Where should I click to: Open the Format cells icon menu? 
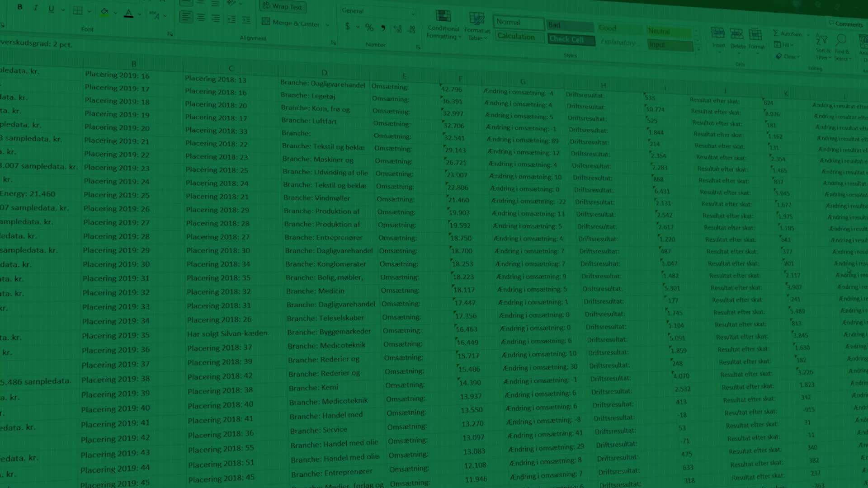(x=756, y=39)
